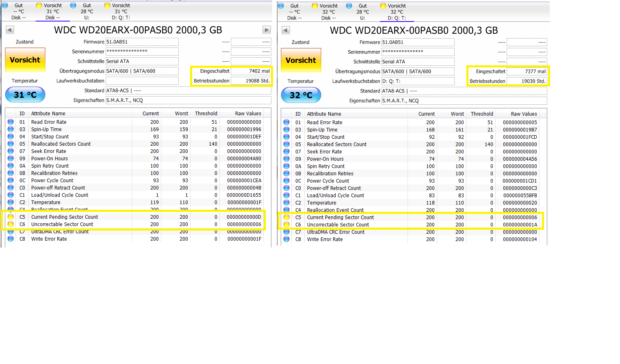Click the blue orb beside Power-On Hours, left window
The image size is (620, 364).
pos(11,158)
